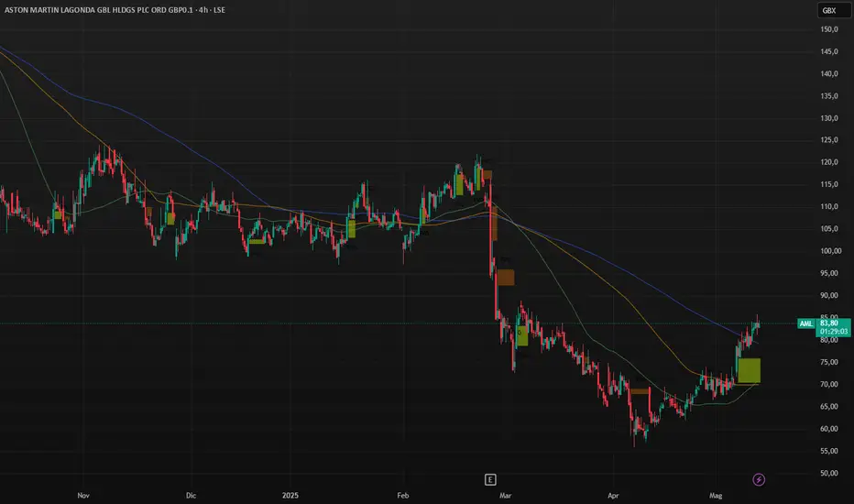This screenshot has height=504, width=854.
Task: Click the 90,00 price axis value
Action: [829, 295]
